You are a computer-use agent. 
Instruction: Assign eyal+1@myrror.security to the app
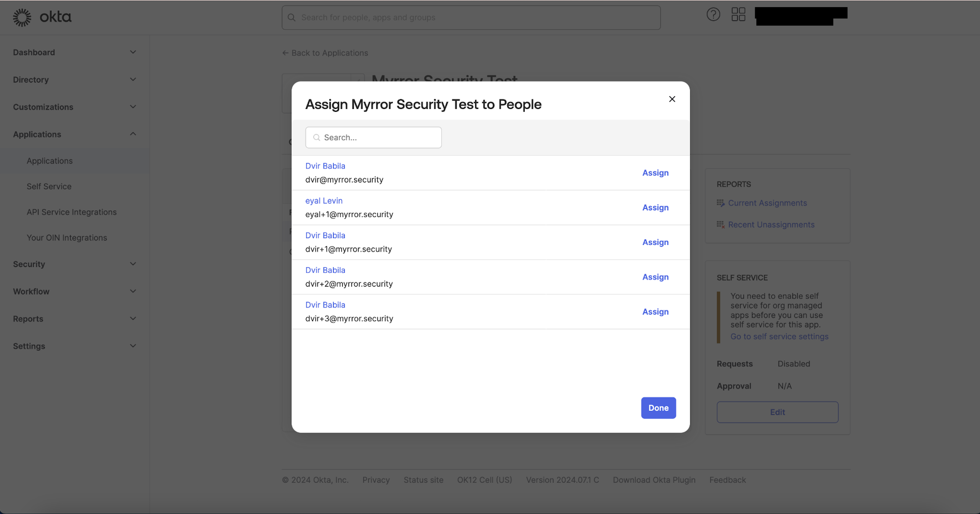coord(655,207)
